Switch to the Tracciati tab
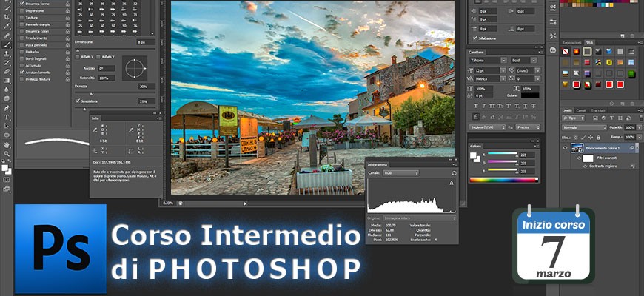 (598, 110)
